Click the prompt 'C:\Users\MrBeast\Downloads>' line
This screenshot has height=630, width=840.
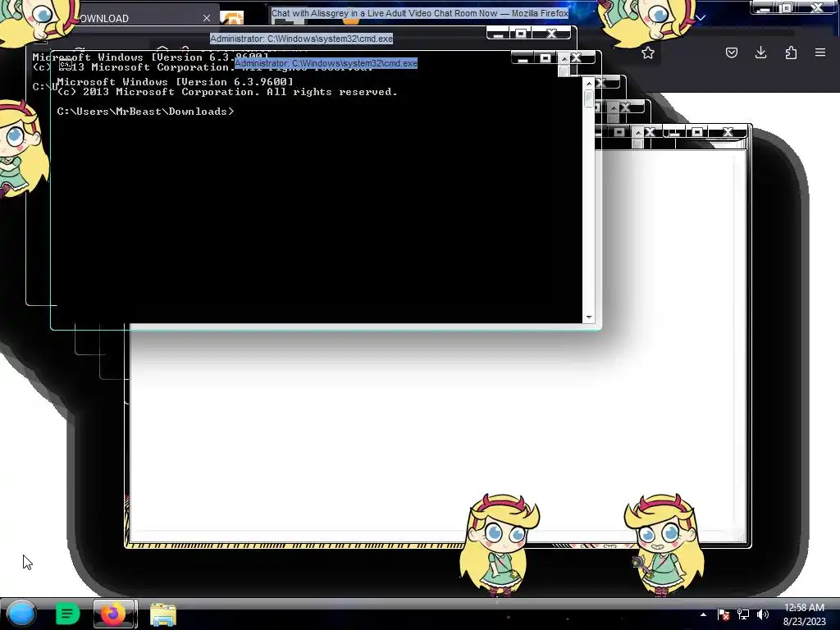pos(145,112)
